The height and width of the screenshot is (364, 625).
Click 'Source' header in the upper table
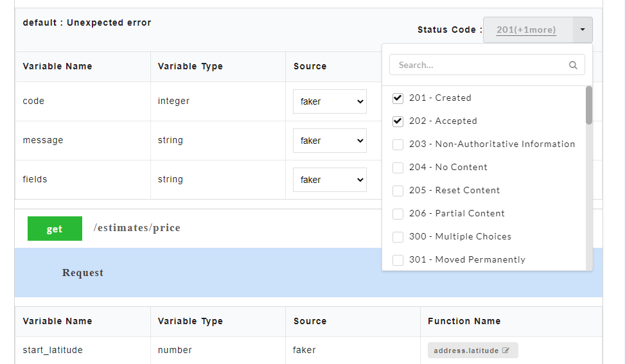point(310,66)
